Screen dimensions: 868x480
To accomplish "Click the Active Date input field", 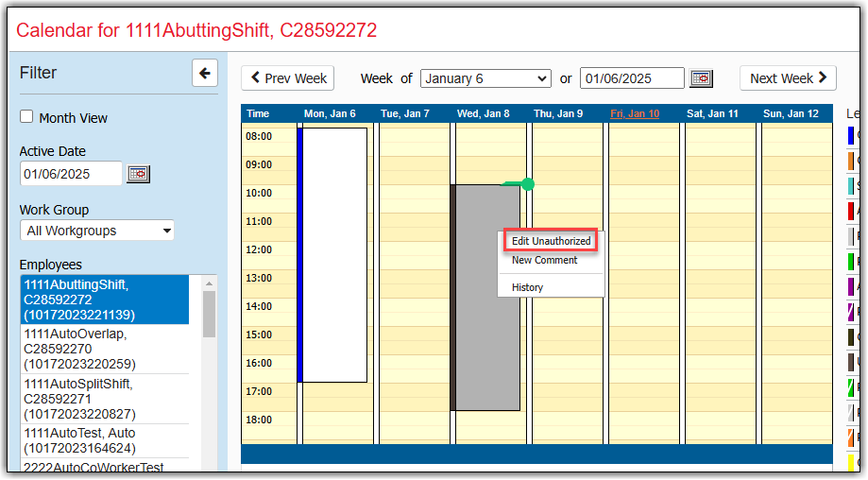I will coord(71,174).
